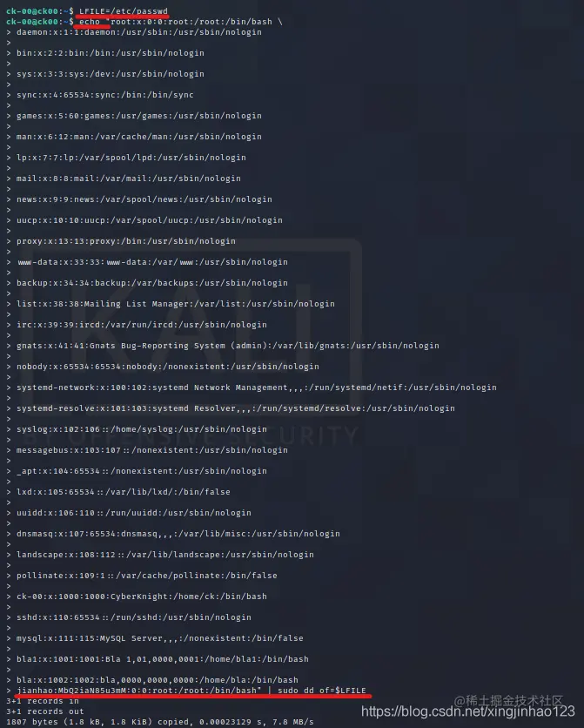Viewport: 584px width, 728px height.
Task: Select the lxd user entry with /bin/false
Action: pos(124,492)
